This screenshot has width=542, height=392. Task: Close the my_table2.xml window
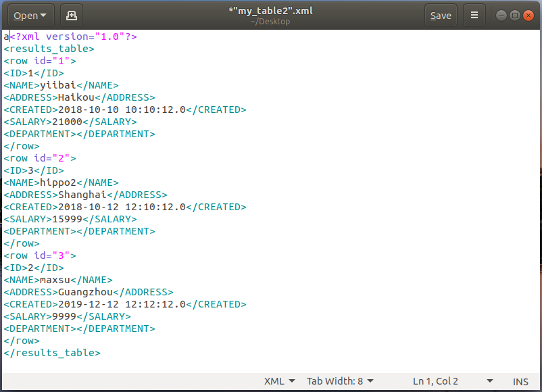[529, 15]
